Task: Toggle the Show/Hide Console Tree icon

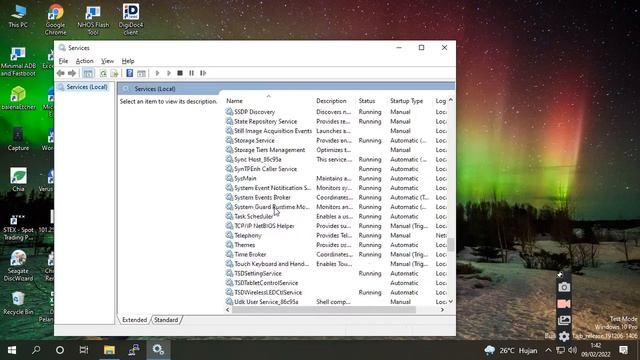Action: click(x=88, y=73)
